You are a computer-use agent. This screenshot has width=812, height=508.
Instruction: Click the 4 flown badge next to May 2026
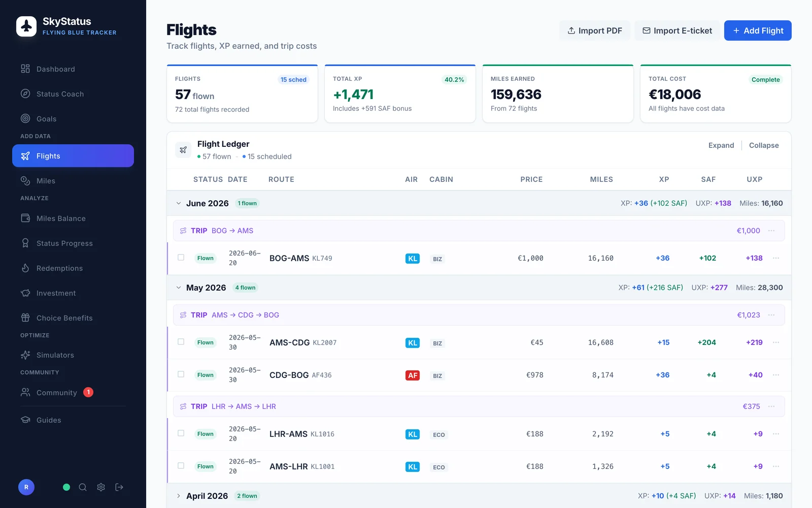246,288
